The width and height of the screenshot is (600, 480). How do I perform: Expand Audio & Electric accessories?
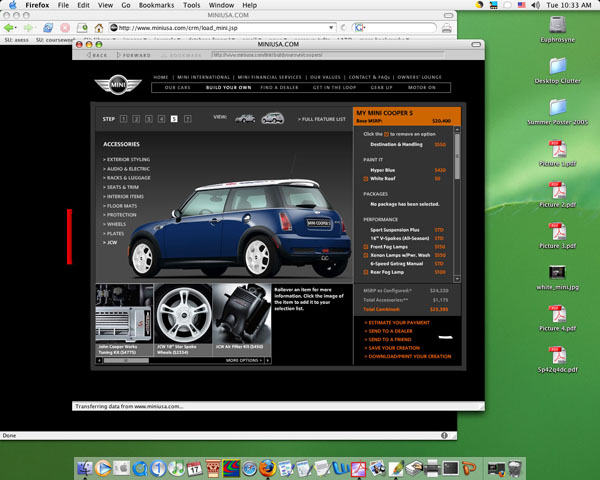[x=126, y=169]
